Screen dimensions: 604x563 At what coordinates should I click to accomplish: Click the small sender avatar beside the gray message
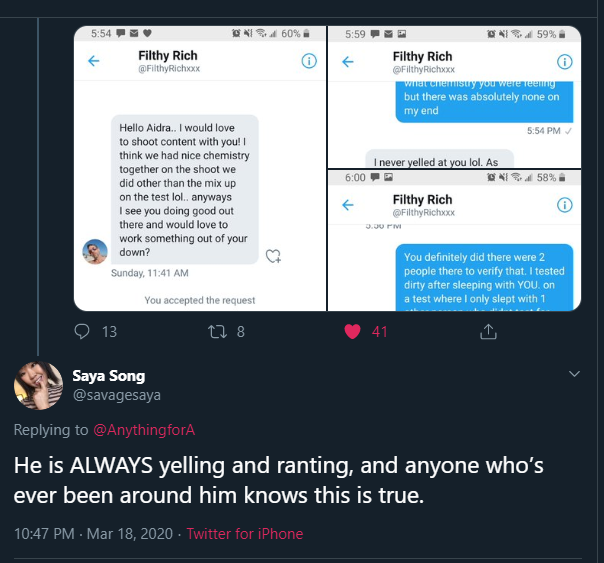tap(95, 251)
